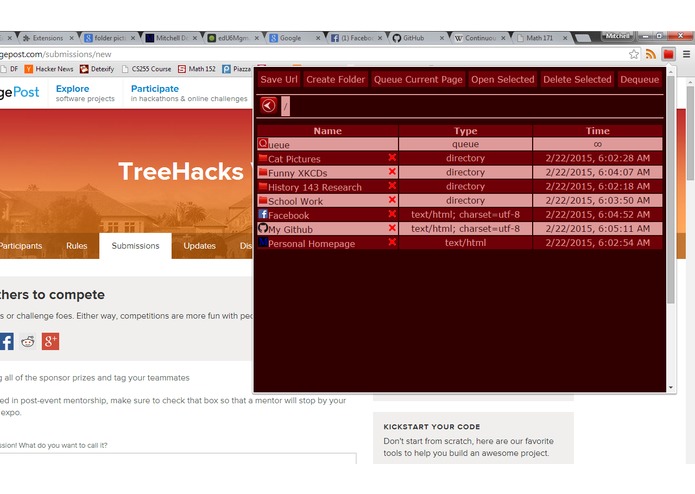Delete Cat Pictures with its red X

coord(392,157)
